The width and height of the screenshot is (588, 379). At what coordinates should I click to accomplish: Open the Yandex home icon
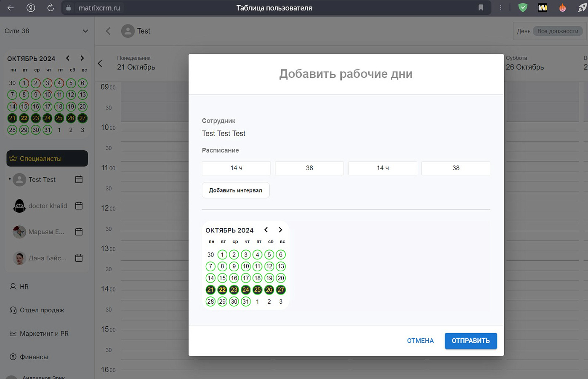31,8
